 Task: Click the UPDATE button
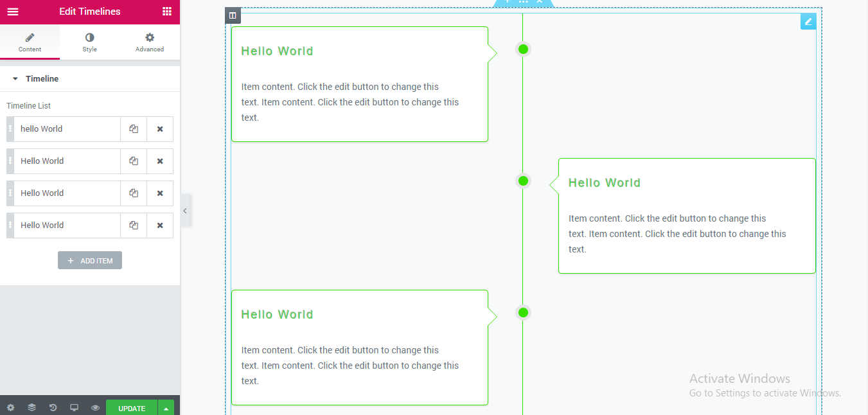tap(131, 407)
